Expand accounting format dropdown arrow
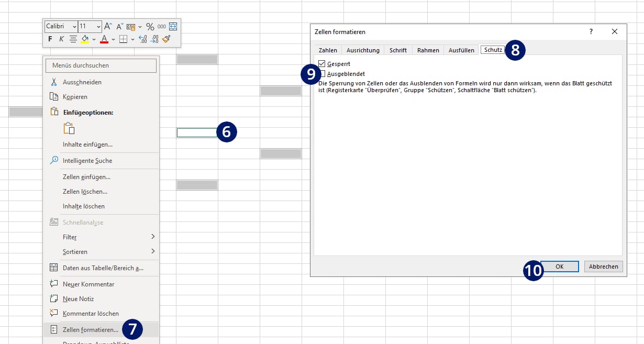644x344 pixels. 140,27
